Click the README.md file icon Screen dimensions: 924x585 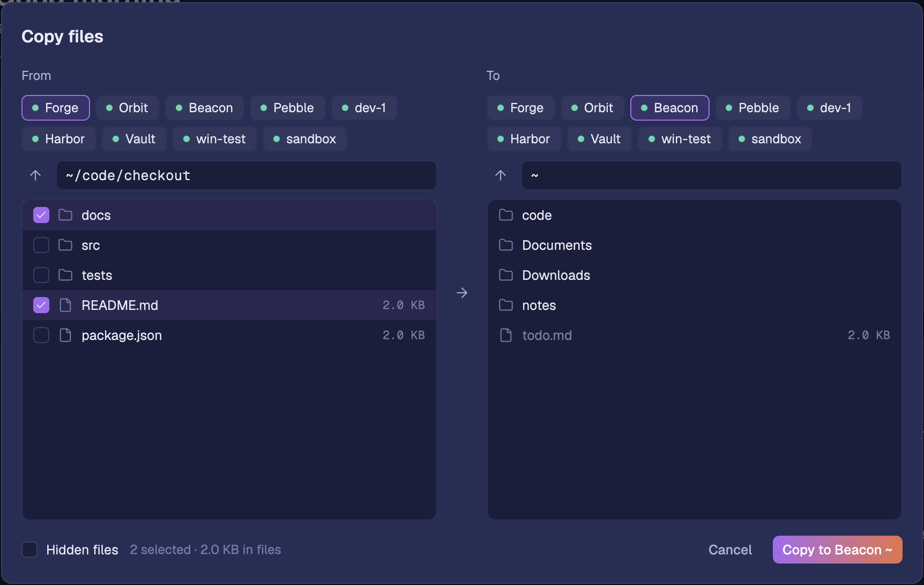coord(65,305)
